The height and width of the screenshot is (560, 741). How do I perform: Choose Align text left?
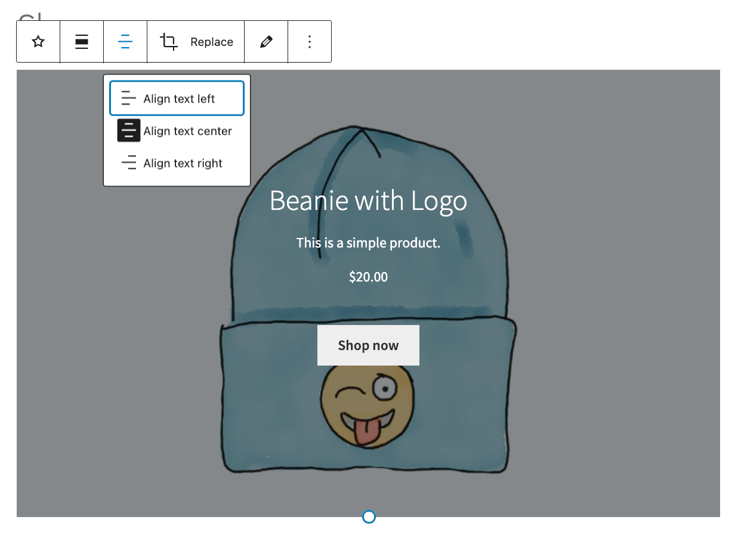177,98
